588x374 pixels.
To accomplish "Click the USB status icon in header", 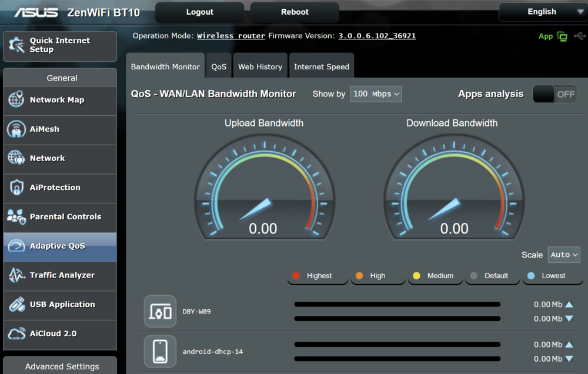I will [579, 36].
